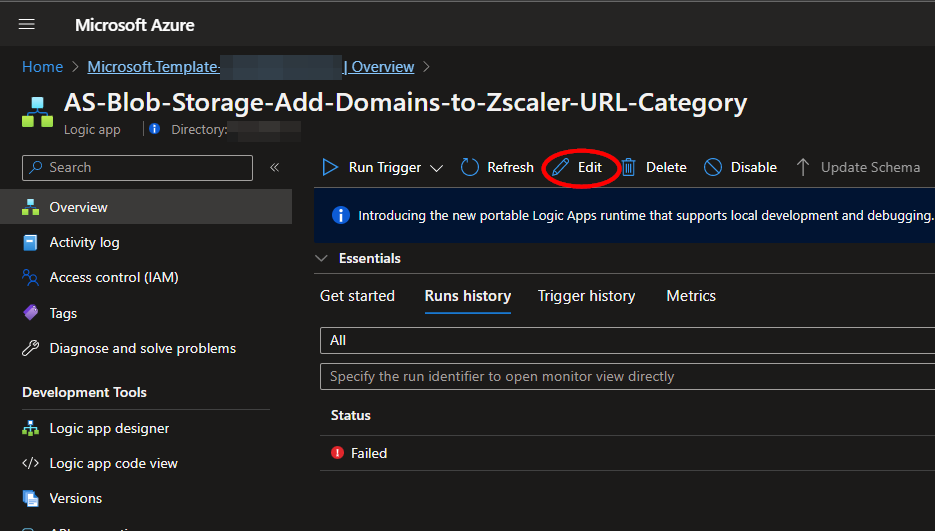The width and height of the screenshot is (935, 531).
Task: Click the info icon in the banner
Action: click(x=340, y=215)
